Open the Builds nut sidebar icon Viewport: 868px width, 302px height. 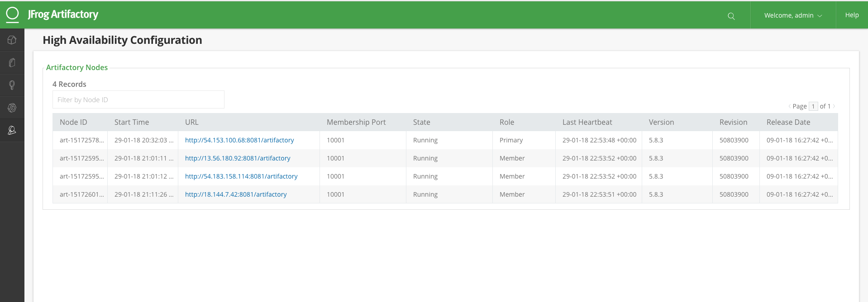click(x=12, y=108)
